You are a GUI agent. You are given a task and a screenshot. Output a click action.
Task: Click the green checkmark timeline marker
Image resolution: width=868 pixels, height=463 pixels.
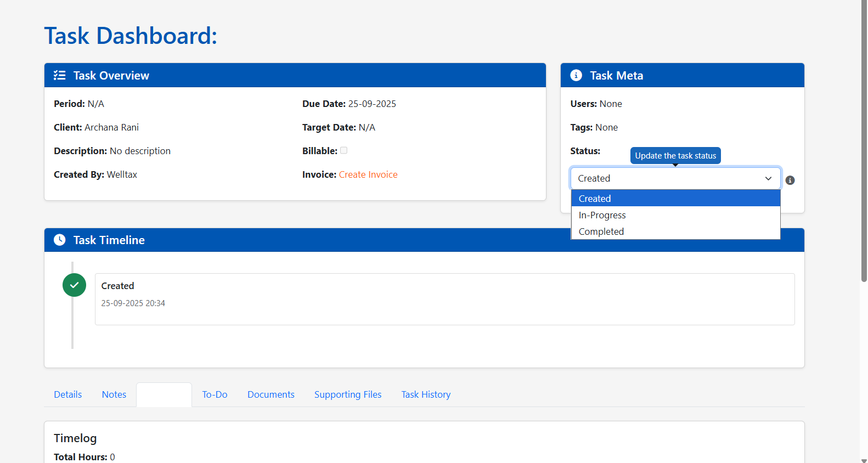[74, 285]
